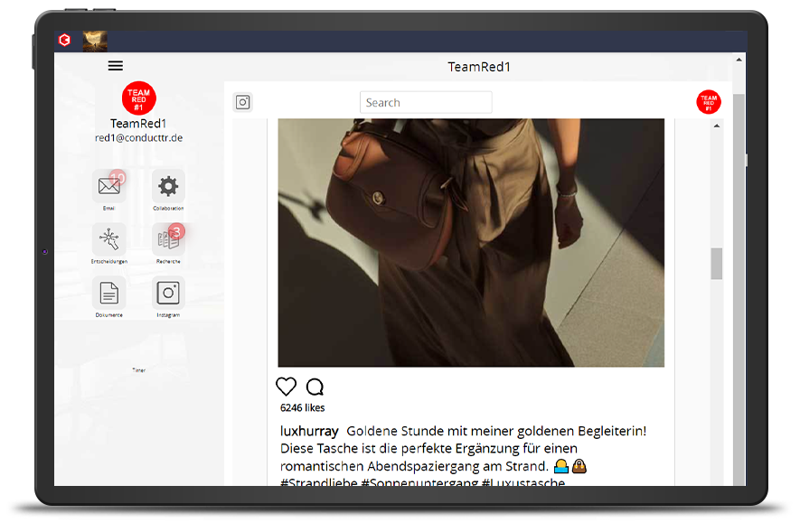Click Instagram logo in feed header
This screenshot has height=532, width=800.
(x=243, y=102)
